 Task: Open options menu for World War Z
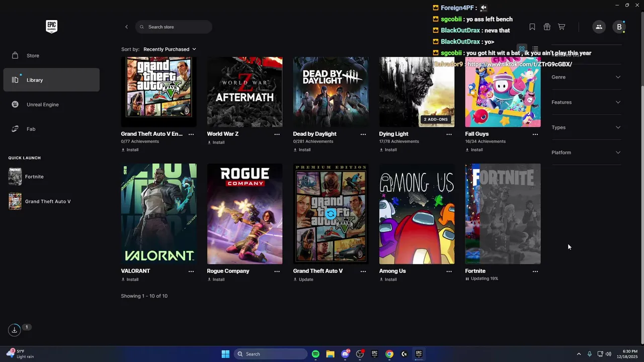277,134
